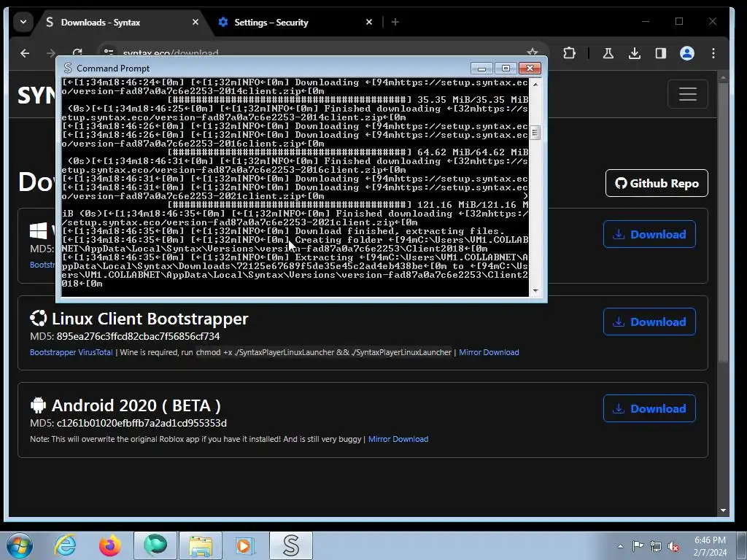The width and height of the screenshot is (747, 560).
Task: Open Windows Explorer from taskbar
Action: (201, 545)
